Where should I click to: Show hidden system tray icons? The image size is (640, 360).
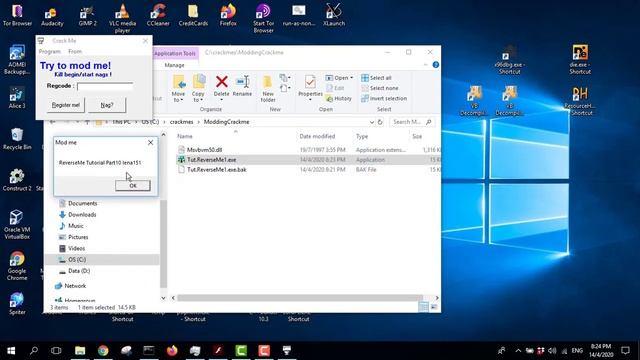point(518,351)
